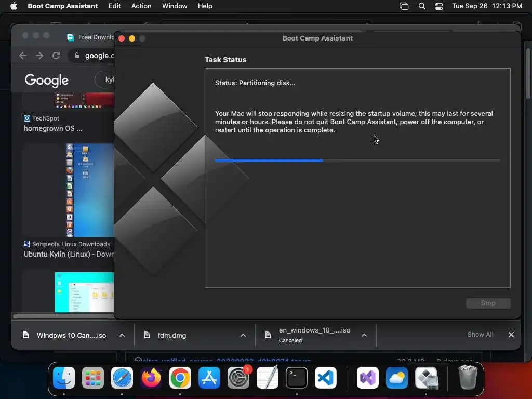Click the fdm.dmg file icon
Image resolution: width=532 pixels, height=399 pixels.
tap(147, 335)
